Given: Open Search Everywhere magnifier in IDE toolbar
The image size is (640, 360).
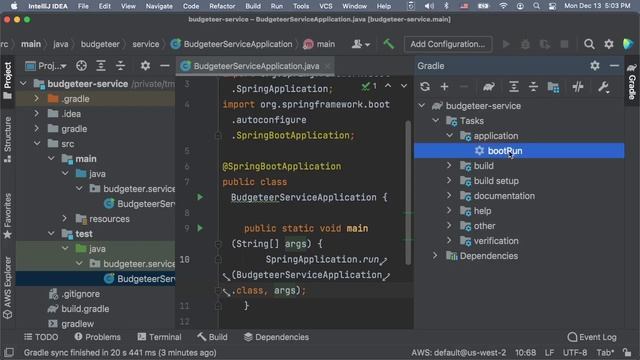Looking at the screenshot, I should [x=589, y=44].
